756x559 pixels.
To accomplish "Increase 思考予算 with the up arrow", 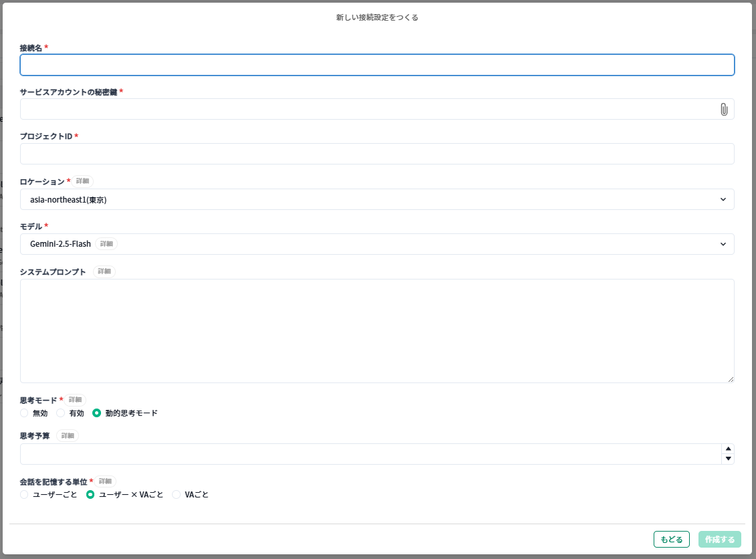I will (728, 449).
